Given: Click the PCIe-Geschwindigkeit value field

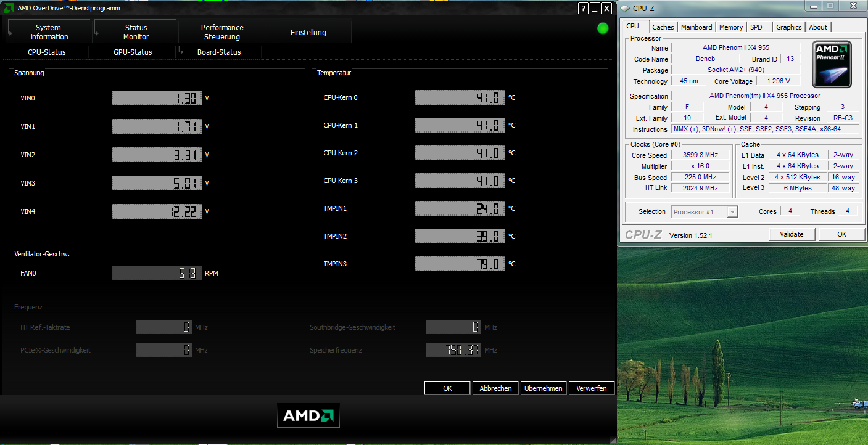Looking at the screenshot, I should click(x=164, y=350).
